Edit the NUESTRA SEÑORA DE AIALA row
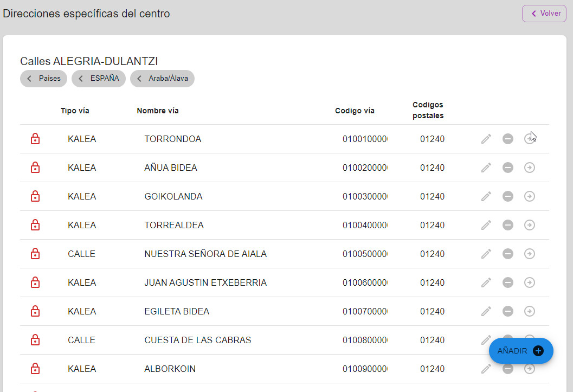The height and width of the screenshot is (392, 573). (x=486, y=254)
